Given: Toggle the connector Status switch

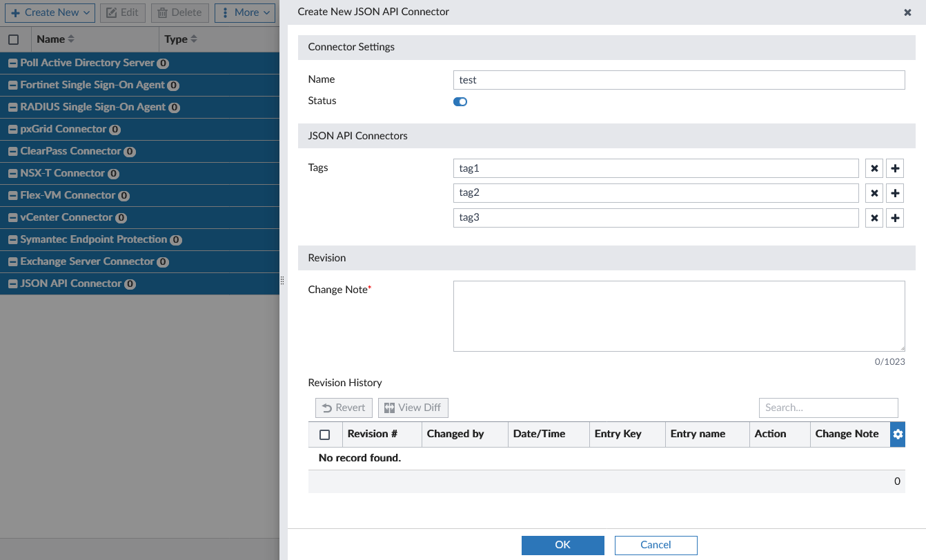Looking at the screenshot, I should tap(460, 101).
